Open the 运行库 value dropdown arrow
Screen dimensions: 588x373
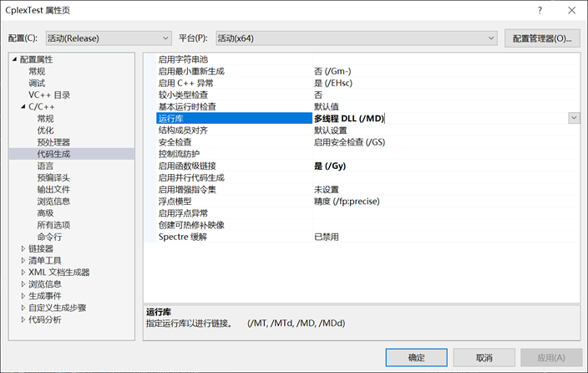574,118
